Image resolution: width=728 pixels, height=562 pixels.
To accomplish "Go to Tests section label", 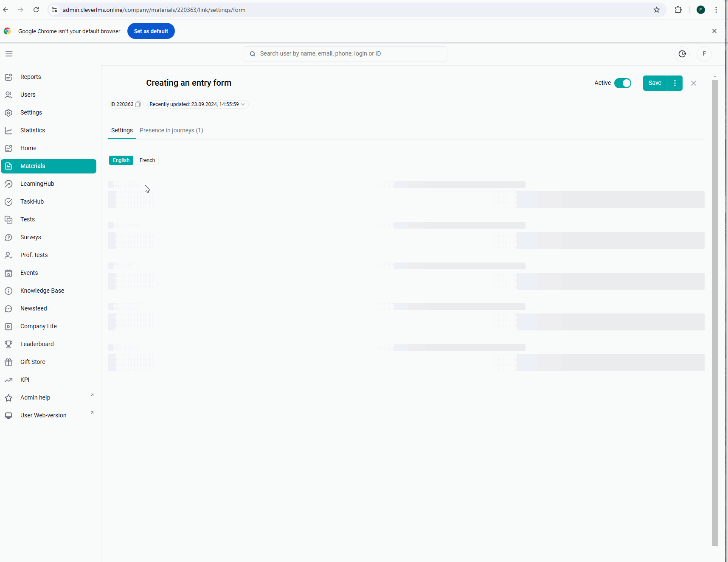I will [28, 219].
